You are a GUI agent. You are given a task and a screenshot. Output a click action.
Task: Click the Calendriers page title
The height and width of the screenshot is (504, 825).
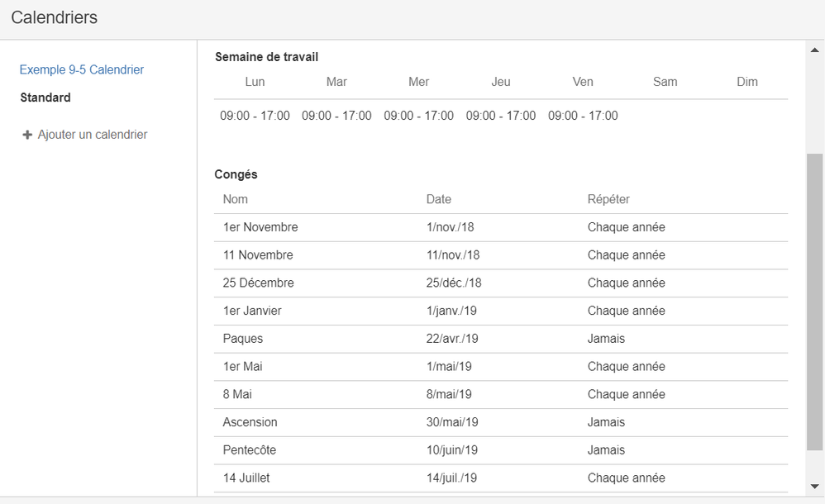coord(55,17)
